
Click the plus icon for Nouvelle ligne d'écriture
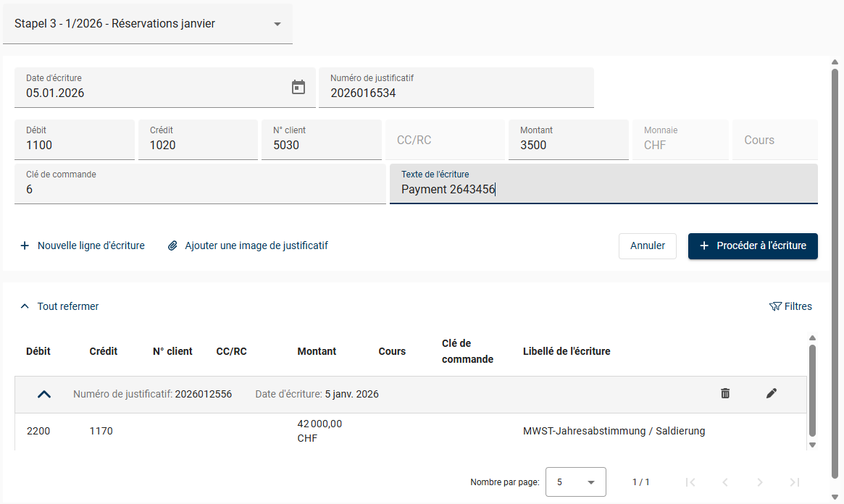click(25, 245)
